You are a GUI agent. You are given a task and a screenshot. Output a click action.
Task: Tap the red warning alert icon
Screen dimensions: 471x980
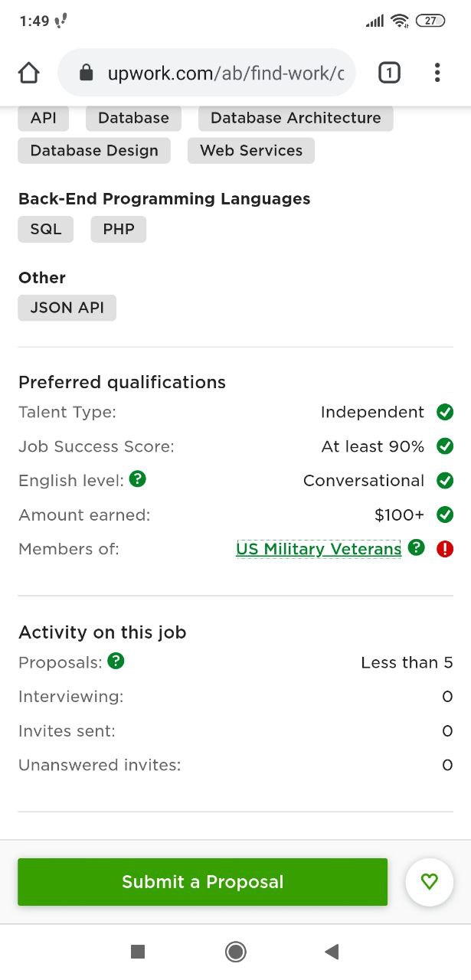[x=445, y=549]
